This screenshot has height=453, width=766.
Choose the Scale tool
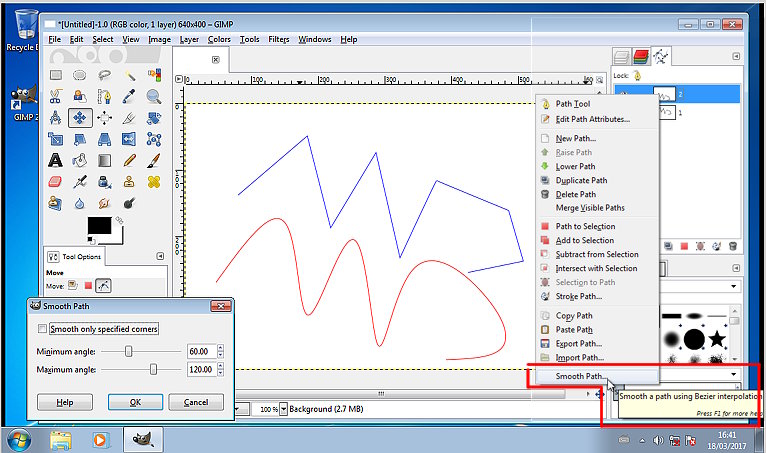pos(56,139)
